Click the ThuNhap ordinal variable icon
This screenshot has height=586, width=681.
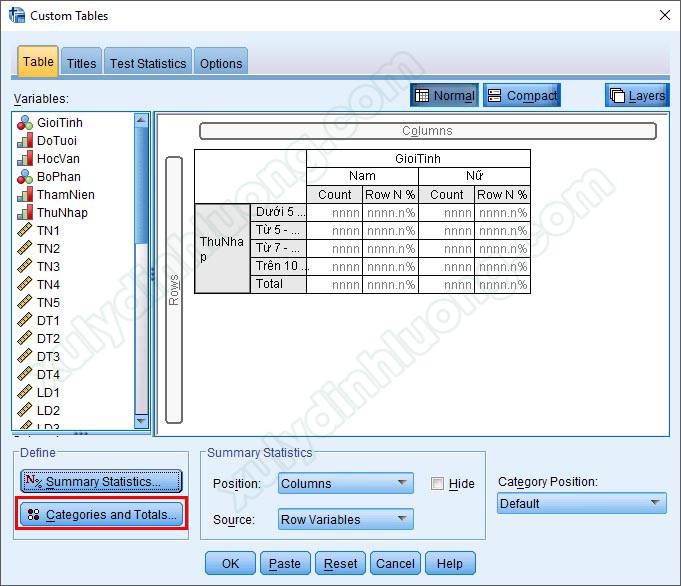tap(25, 213)
